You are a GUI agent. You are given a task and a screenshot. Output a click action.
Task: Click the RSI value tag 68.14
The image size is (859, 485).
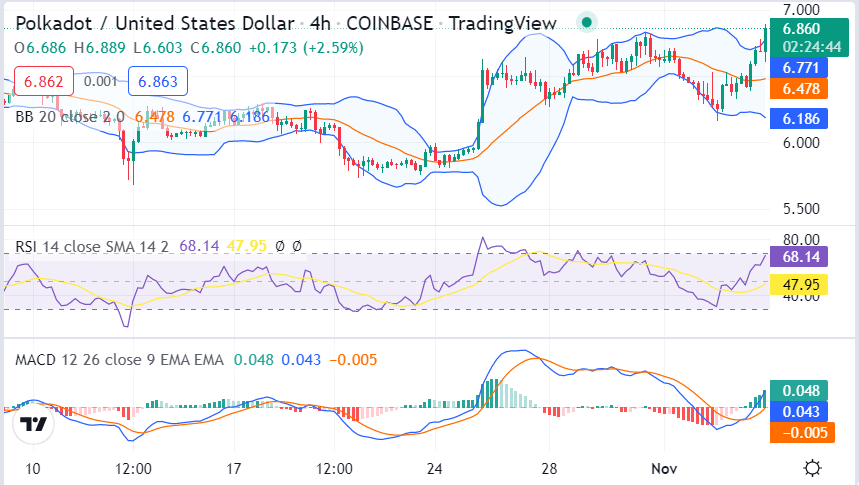799,256
